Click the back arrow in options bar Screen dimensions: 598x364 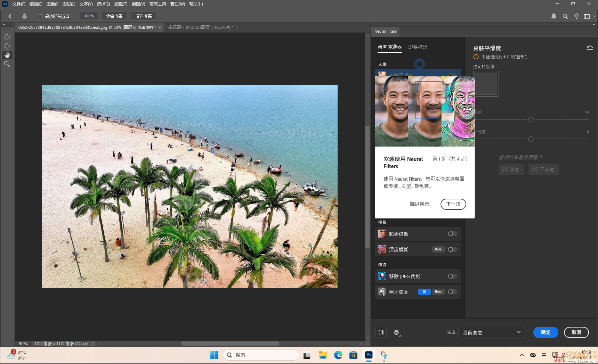pos(10,16)
